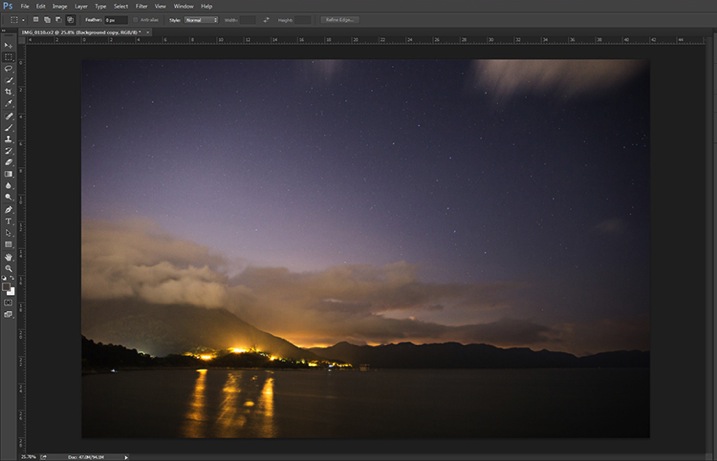Screen dimensions: 717x461
Task: Pick the Eyedropper tool
Action: (x=8, y=103)
